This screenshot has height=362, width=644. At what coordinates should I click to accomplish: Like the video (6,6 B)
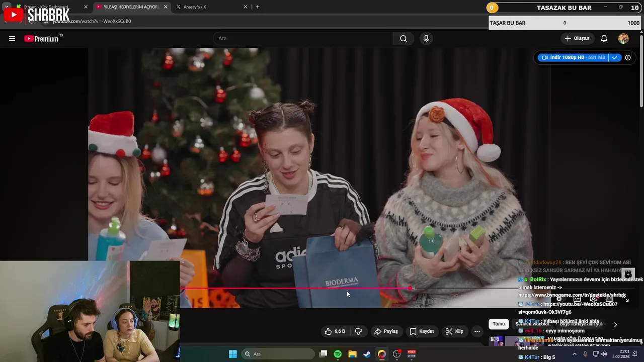335,331
